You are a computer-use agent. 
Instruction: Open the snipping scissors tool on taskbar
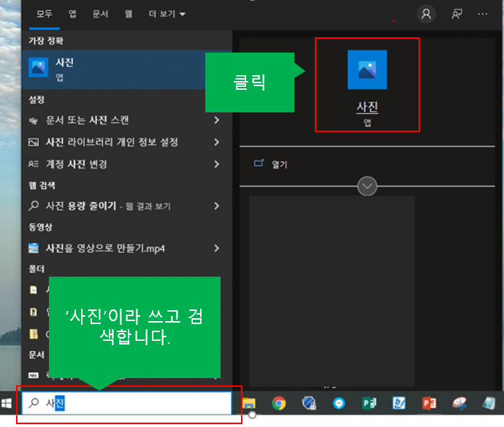(459, 403)
